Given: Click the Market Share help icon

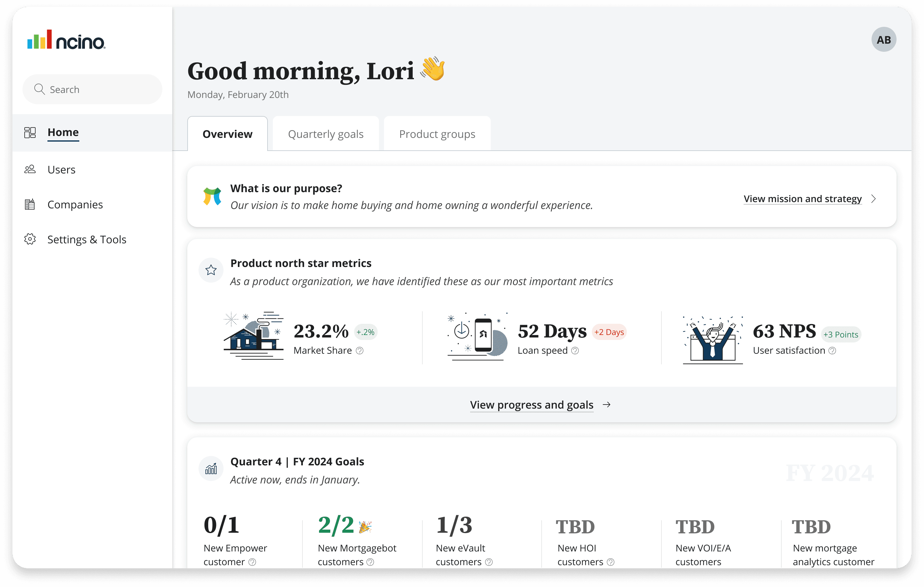Looking at the screenshot, I should coord(360,351).
